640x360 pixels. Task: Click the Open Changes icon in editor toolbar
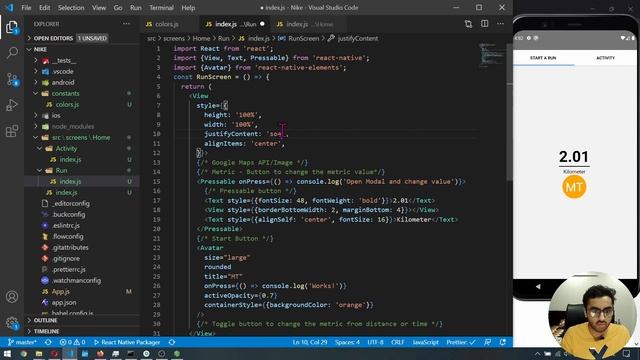pos(468,24)
